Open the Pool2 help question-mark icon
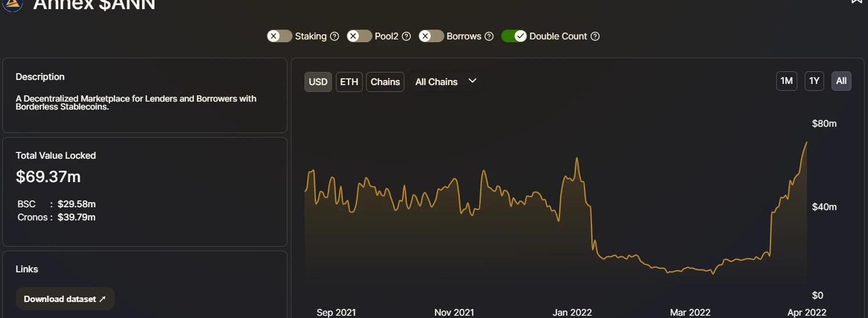Viewport: 868px width, 318px height. pos(407,36)
